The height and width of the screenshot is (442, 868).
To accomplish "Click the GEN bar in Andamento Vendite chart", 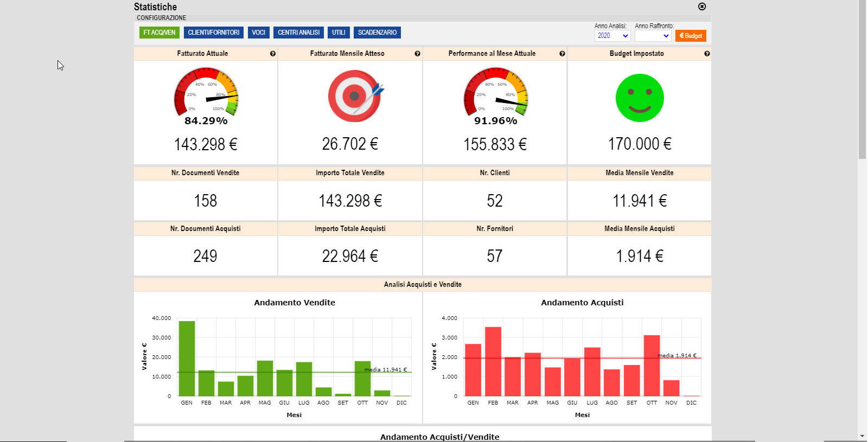I will pyautogui.click(x=187, y=358).
